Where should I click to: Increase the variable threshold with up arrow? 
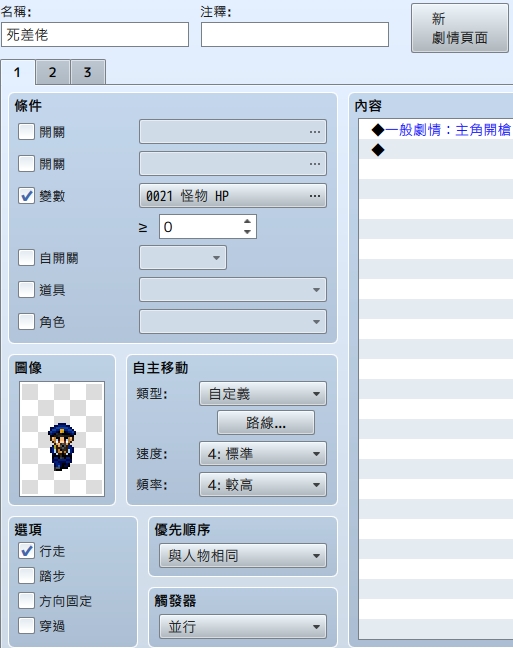[247, 221]
